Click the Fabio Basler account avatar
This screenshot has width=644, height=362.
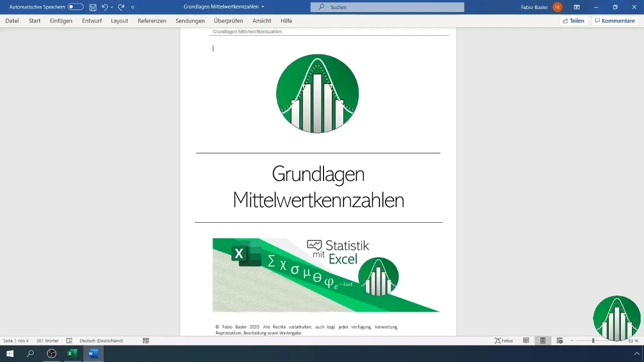click(557, 7)
